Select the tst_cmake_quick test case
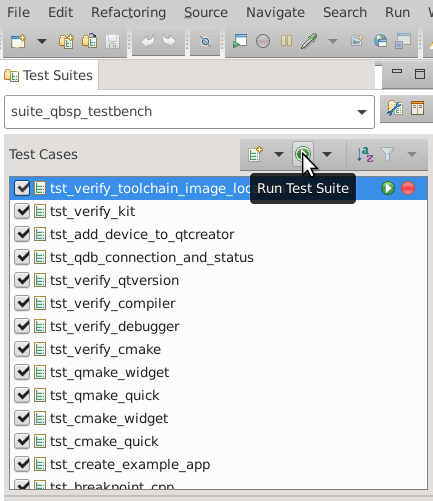 pyautogui.click(x=218, y=441)
